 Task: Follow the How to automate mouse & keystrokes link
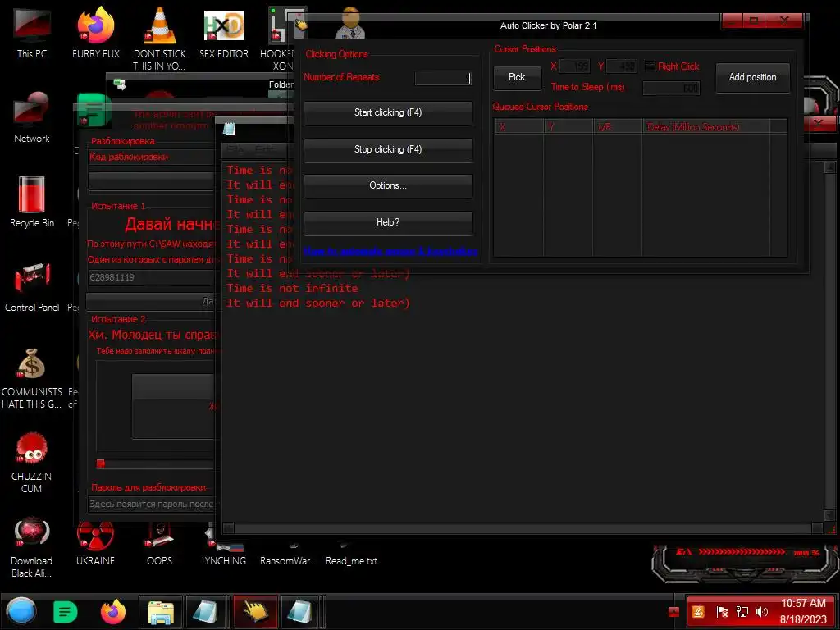click(x=390, y=251)
